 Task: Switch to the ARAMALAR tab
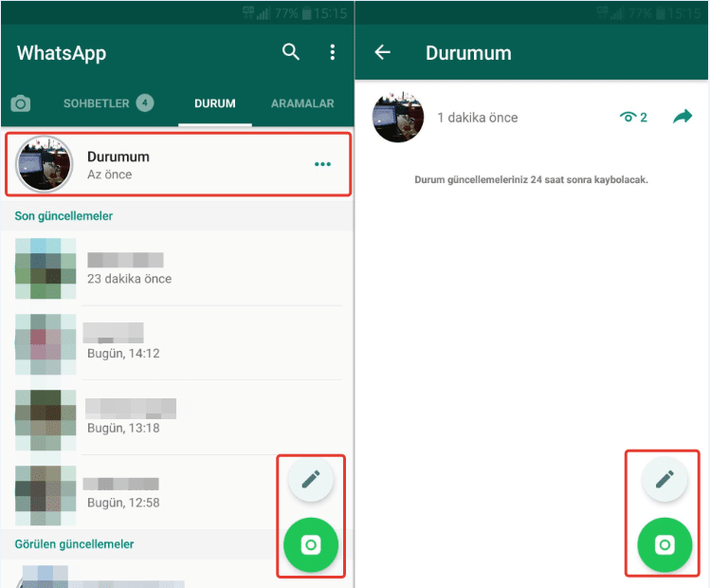(302, 103)
